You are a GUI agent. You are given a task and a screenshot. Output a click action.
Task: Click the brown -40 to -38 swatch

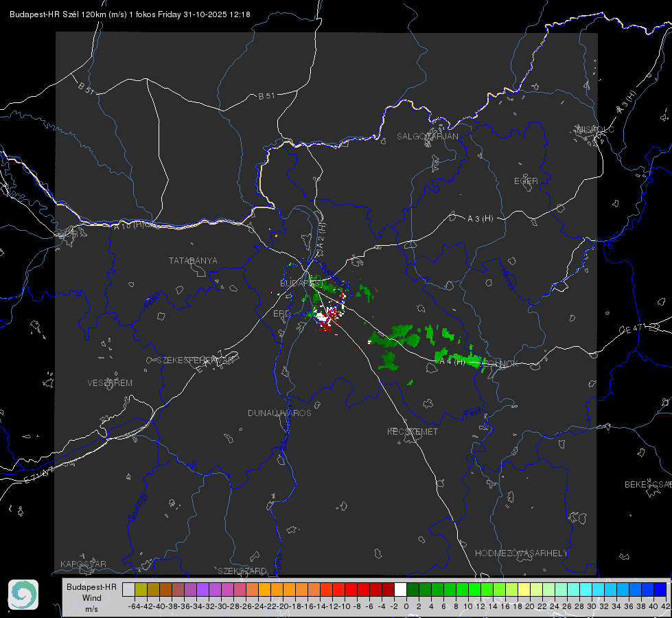pyautogui.click(x=165, y=590)
